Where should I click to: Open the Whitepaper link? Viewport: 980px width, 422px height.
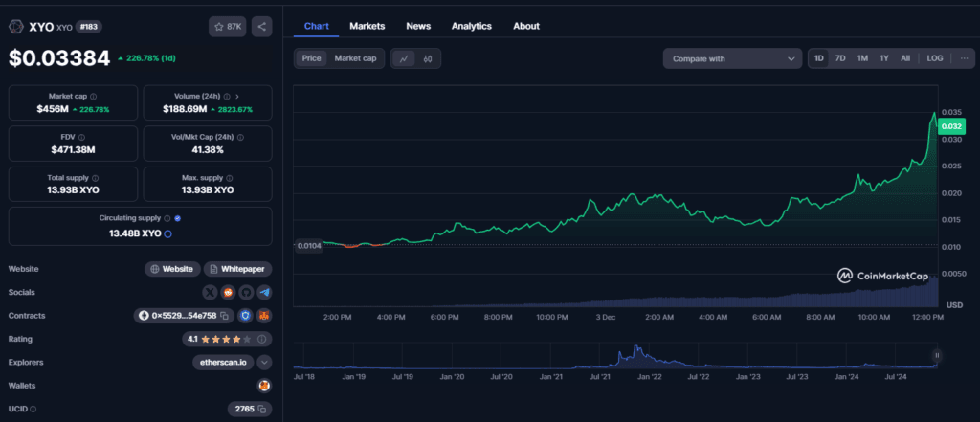pyautogui.click(x=237, y=269)
